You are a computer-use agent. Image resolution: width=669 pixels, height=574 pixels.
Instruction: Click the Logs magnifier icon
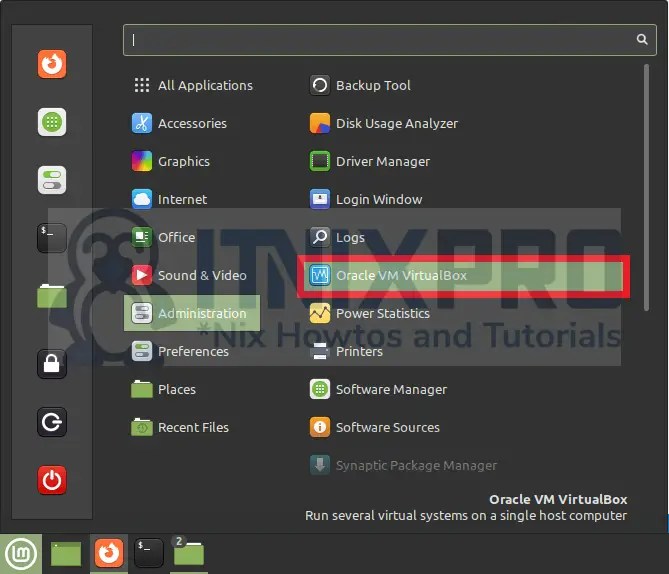click(320, 237)
